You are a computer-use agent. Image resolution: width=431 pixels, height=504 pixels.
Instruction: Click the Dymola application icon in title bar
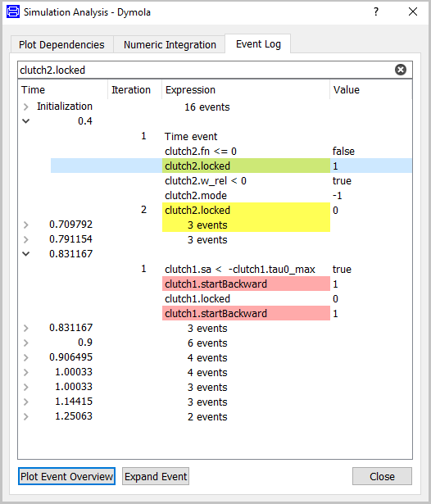pos(13,12)
